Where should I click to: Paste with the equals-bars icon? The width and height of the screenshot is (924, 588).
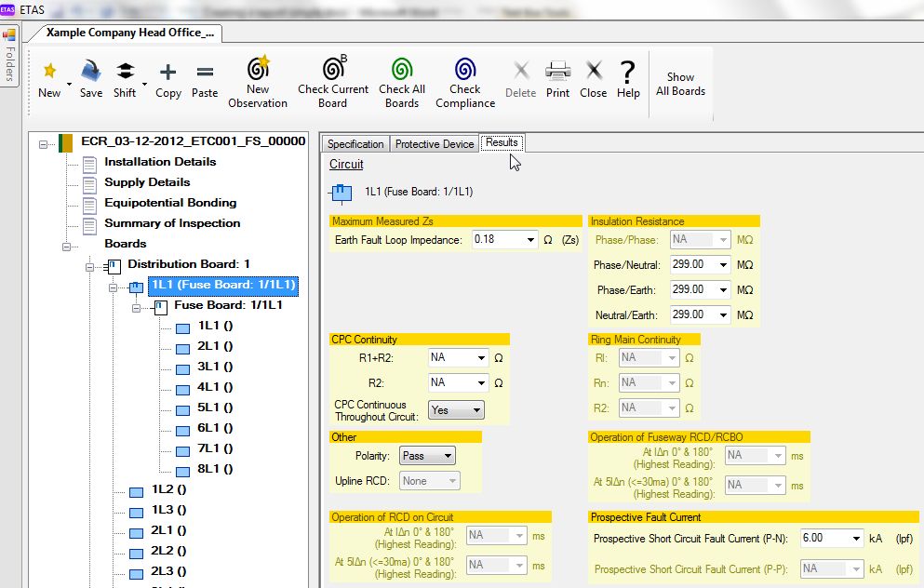tap(205, 72)
